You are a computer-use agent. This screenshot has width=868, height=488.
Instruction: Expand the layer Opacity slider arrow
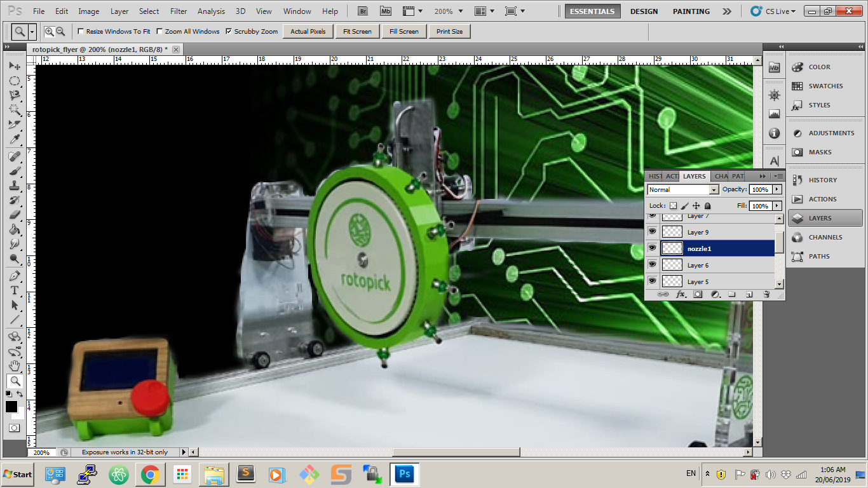point(776,189)
